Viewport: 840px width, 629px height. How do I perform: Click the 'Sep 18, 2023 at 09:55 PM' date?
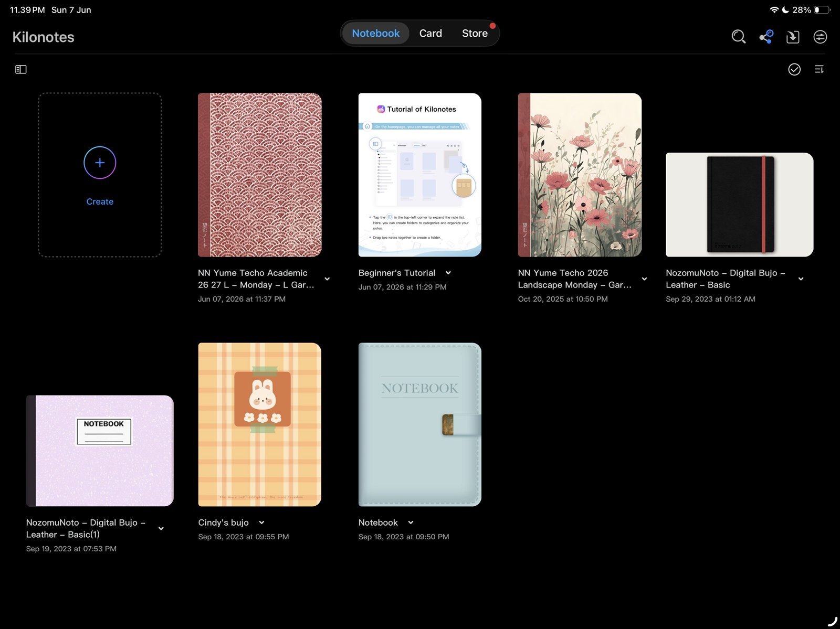244,537
